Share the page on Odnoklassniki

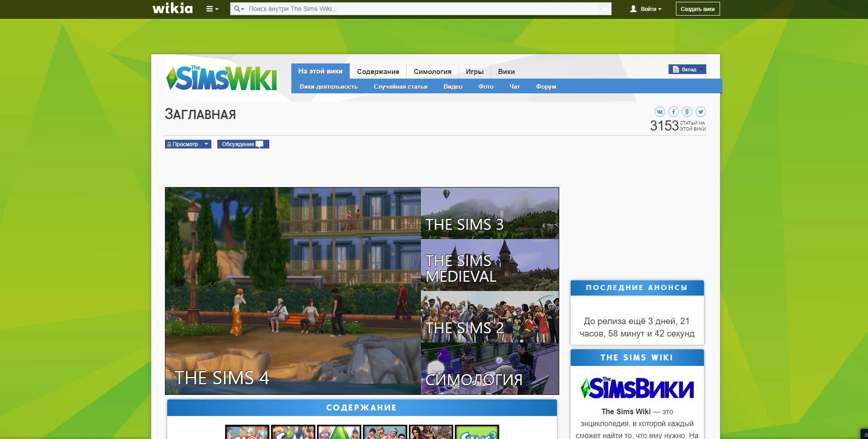coord(687,112)
